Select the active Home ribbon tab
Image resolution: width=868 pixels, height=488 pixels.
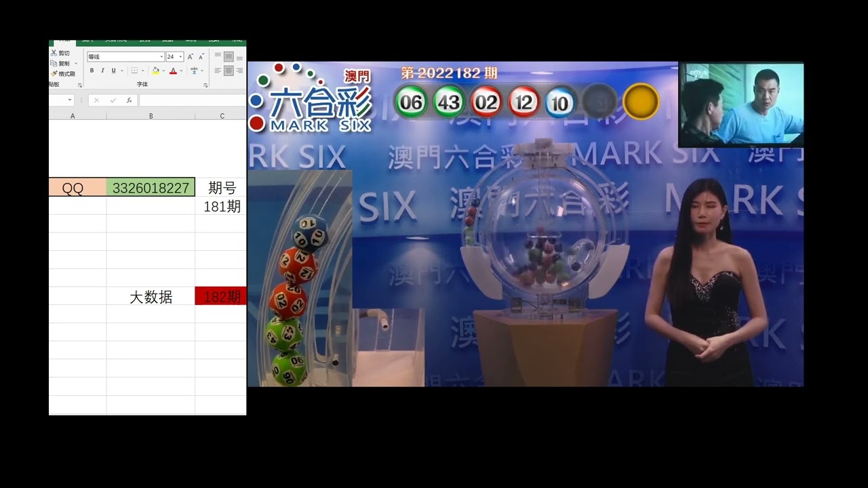(x=65, y=42)
